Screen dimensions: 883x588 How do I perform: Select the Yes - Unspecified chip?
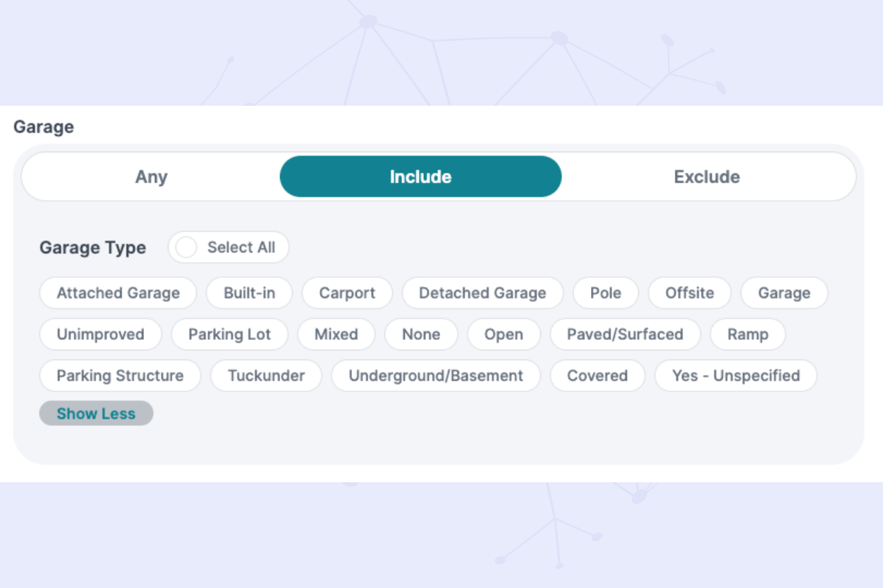click(x=736, y=376)
